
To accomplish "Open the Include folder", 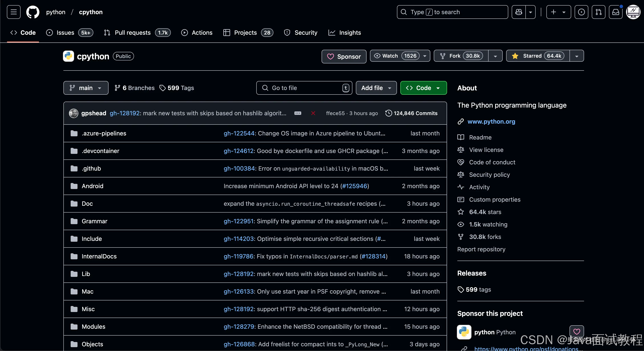I will pos(92,239).
